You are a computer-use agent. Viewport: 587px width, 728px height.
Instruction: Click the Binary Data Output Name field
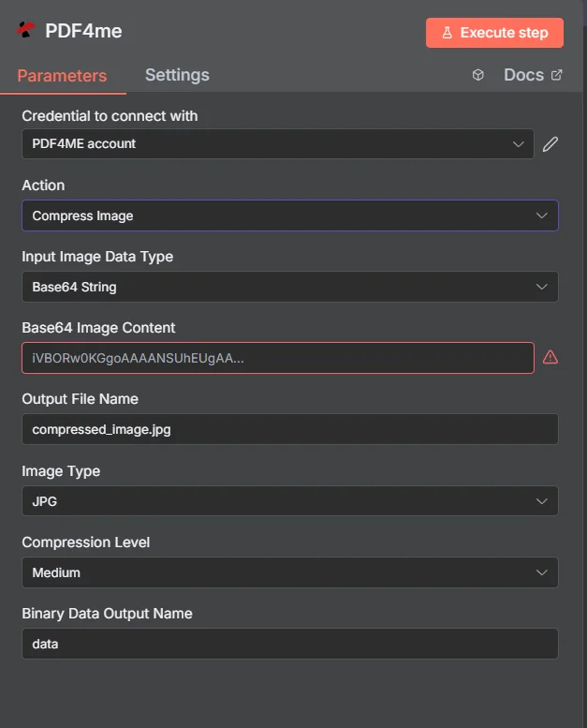(x=290, y=644)
